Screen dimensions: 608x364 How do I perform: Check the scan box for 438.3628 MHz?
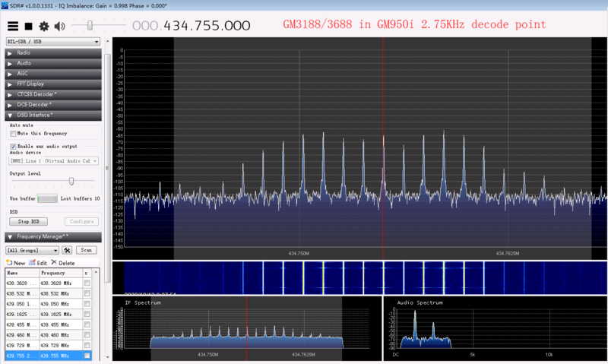tap(87, 283)
